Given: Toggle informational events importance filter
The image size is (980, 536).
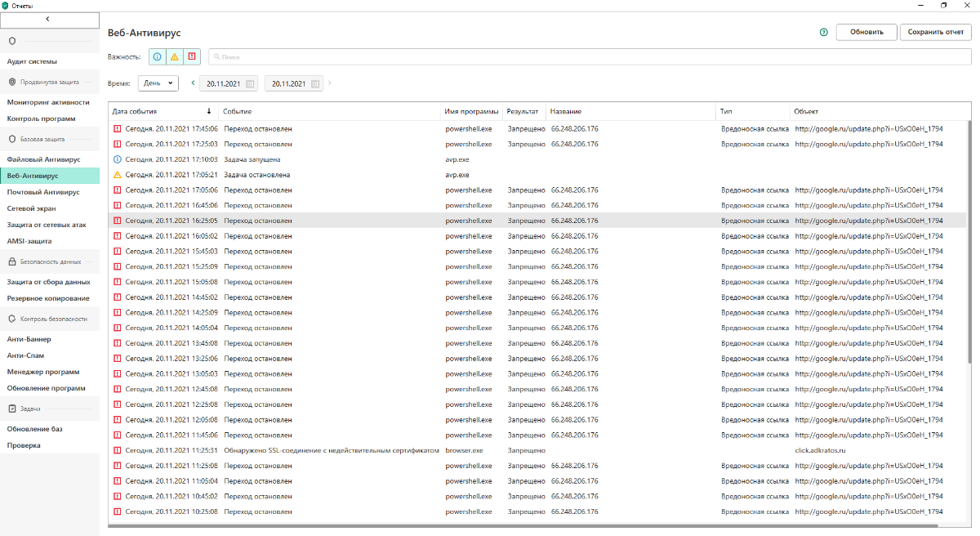Looking at the screenshot, I should click(157, 57).
